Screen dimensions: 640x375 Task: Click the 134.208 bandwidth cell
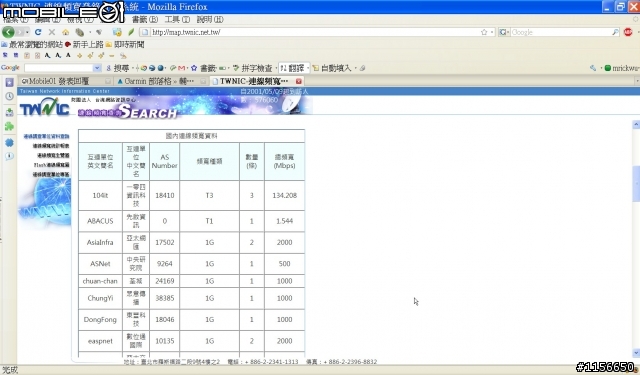284,195
